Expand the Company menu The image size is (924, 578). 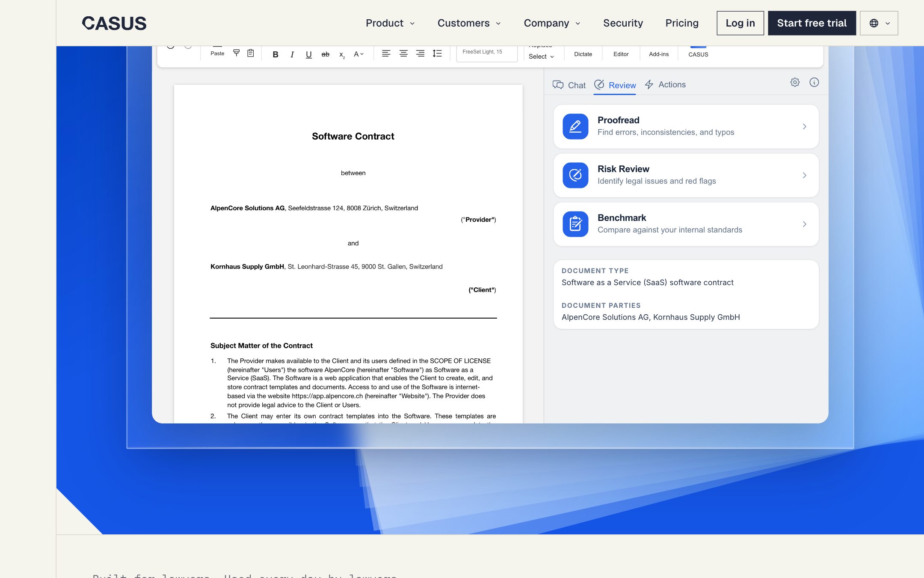tap(552, 23)
